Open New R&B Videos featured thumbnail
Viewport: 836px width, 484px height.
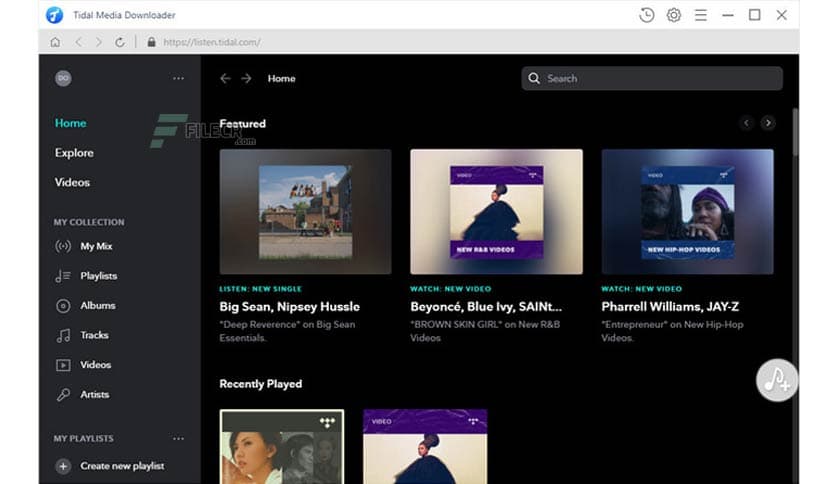coord(496,212)
